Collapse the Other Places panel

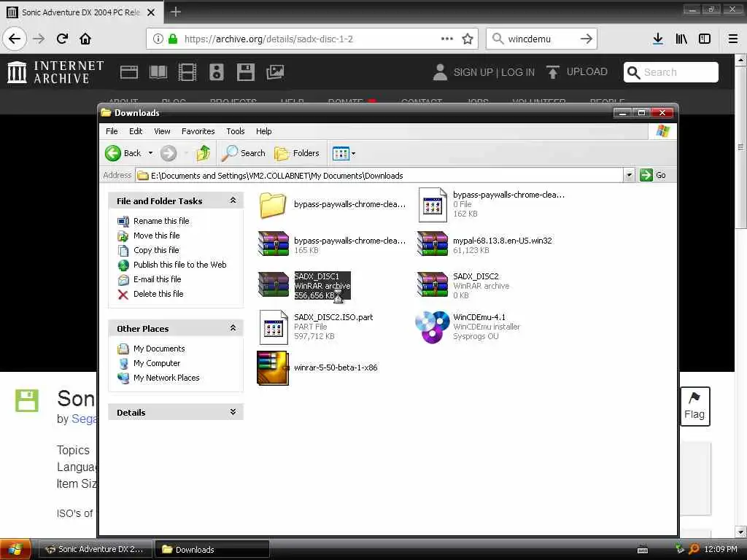pos(233,328)
